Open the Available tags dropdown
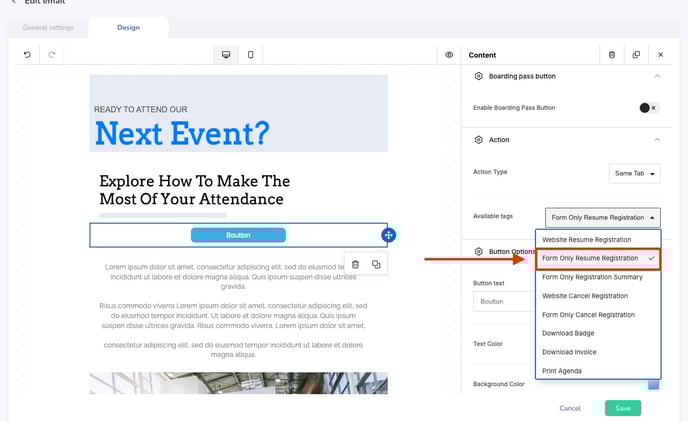Image resolution: width=688 pixels, height=422 pixels. point(603,217)
